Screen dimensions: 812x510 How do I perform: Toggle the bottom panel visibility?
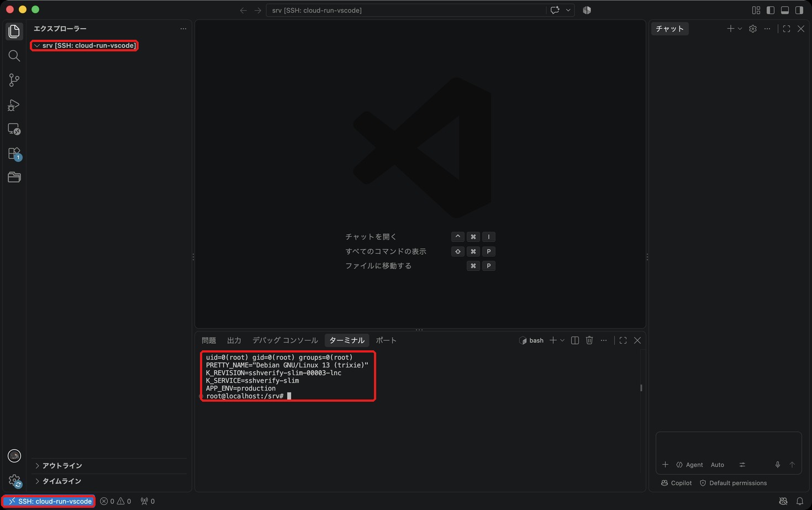point(785,10)
